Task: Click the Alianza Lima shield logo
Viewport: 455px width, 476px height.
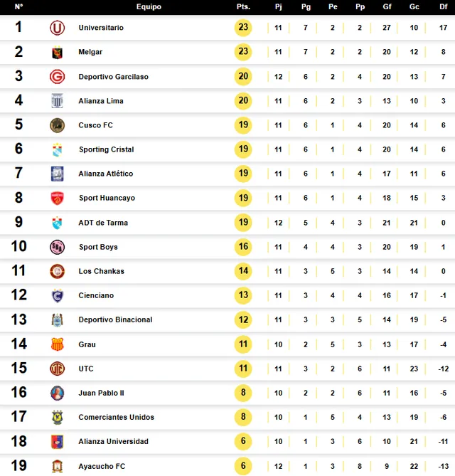Action: (57, 101)
